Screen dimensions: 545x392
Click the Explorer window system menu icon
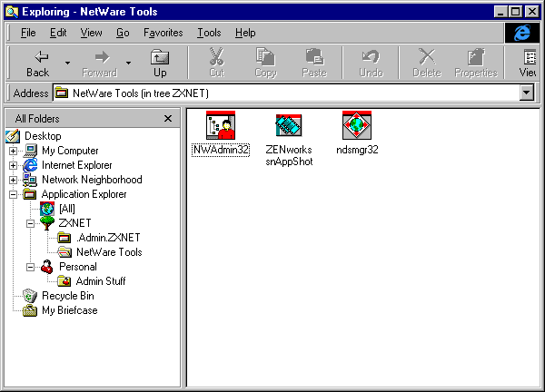tap(12, 12)
